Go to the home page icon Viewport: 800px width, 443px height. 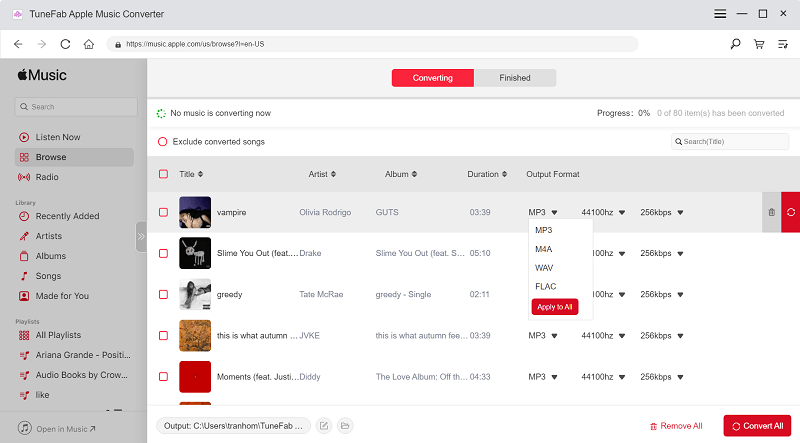[x=89, y=44]
